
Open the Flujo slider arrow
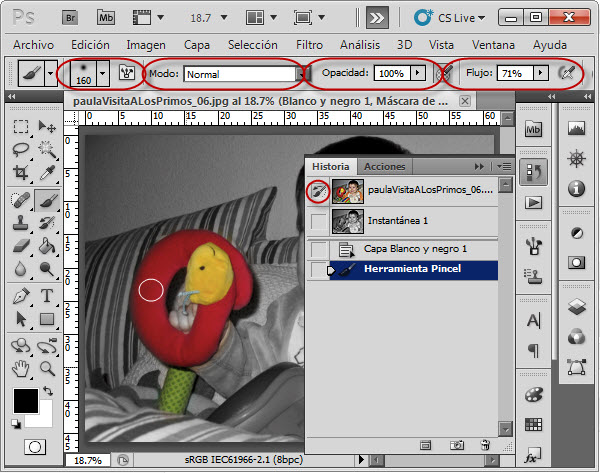point(540,73)
